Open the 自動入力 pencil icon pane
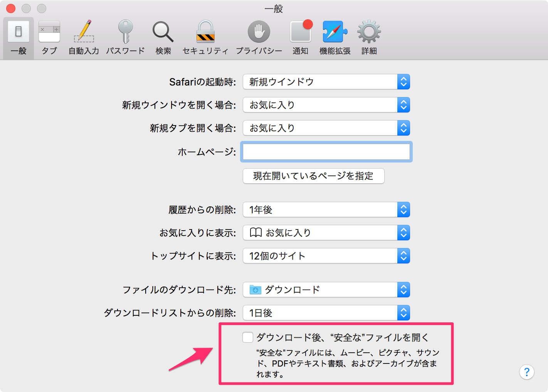548x392 pixels. [x=84, y=38]
